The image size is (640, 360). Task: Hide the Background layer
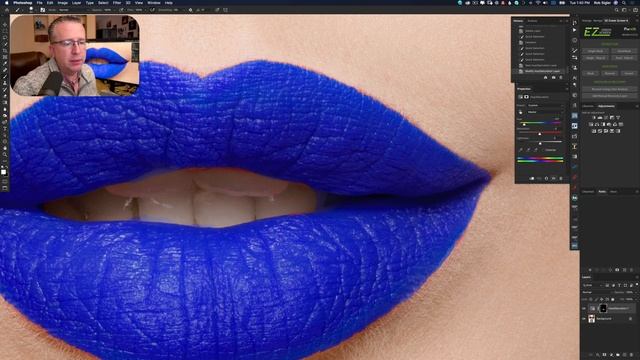(x=584, y=319)
